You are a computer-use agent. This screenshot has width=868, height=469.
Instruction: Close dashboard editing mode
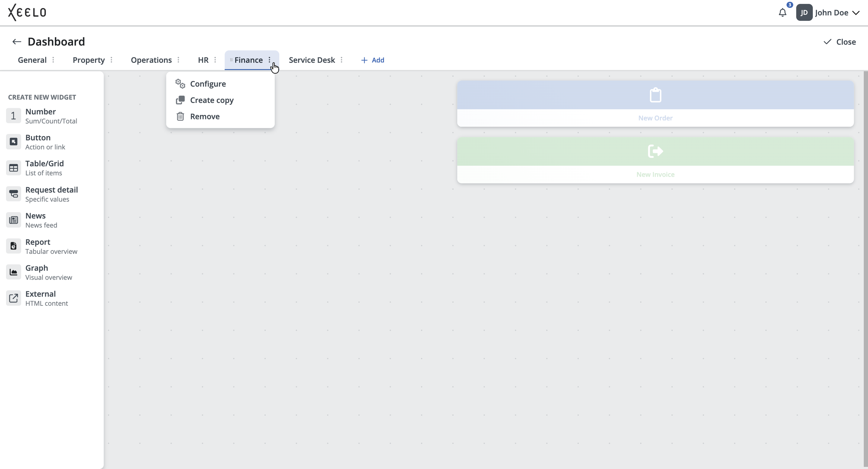click(x=840, y=42)
